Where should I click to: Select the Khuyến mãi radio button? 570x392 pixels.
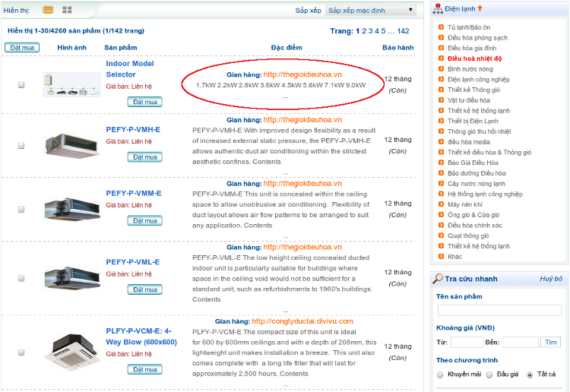pyautogui.click(x=440, y=375)
